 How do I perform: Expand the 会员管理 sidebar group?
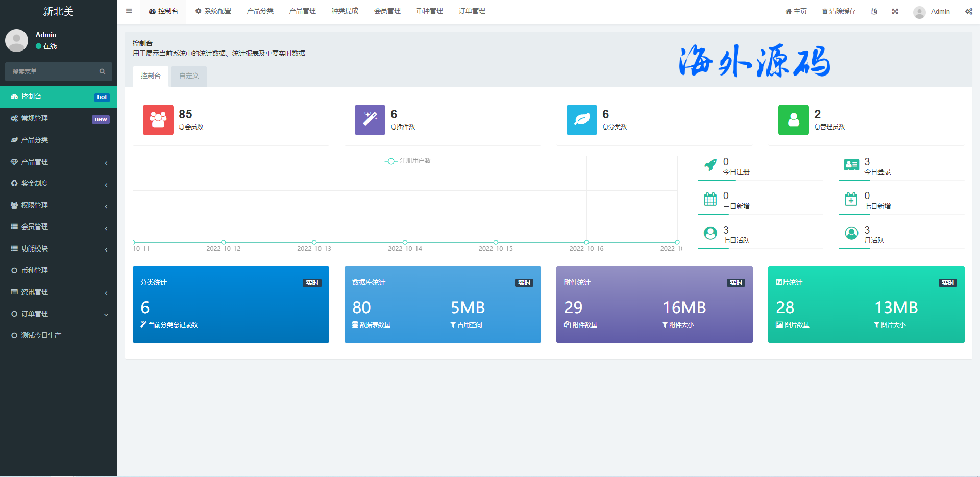click(x=59, y=227)
